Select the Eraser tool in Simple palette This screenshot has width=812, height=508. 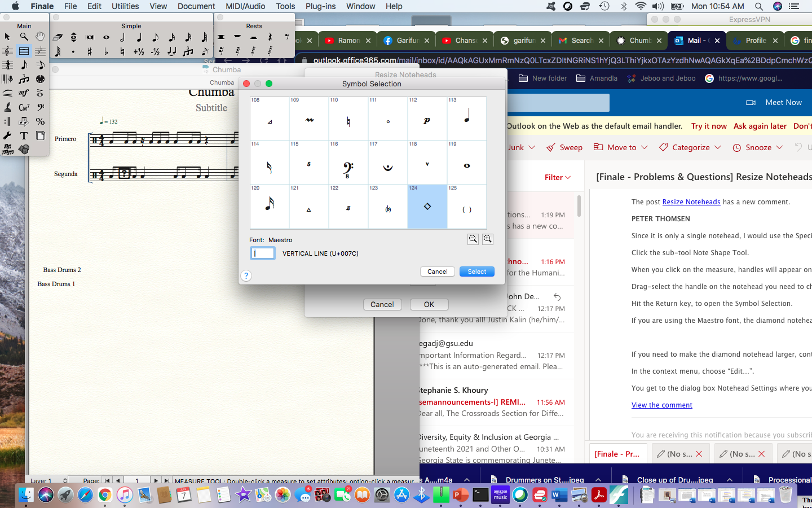[58, 37]
